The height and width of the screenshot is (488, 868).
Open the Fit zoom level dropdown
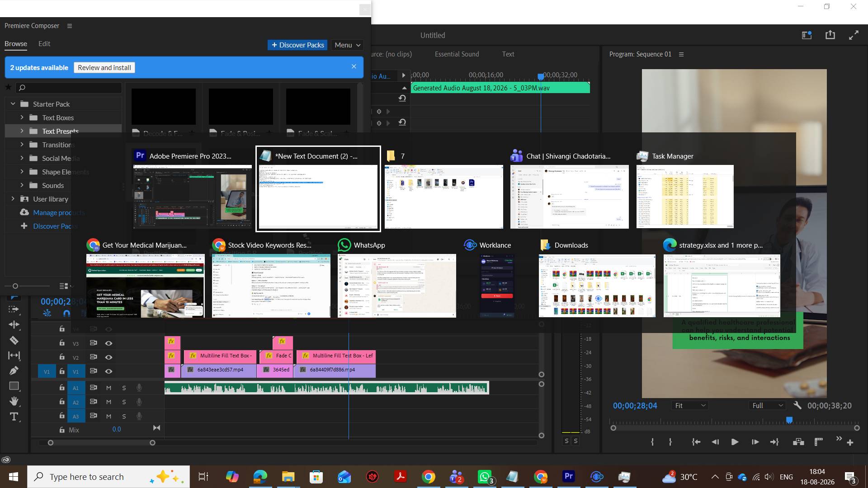[x=689, y=405]
